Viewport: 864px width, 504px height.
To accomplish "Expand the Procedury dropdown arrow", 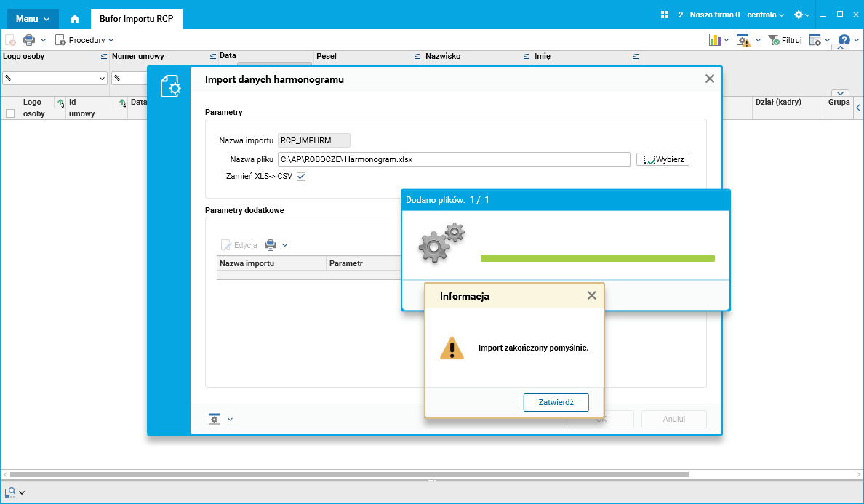I will point(111,40).
